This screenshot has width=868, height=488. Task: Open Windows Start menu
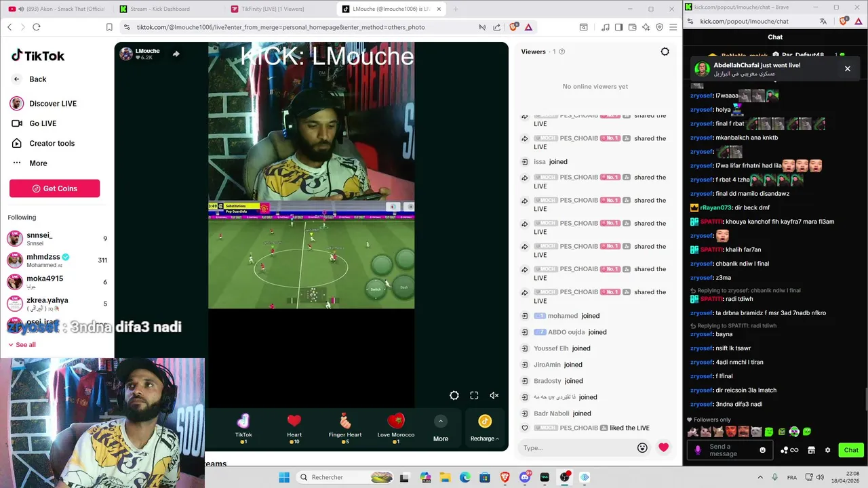click(284, 477)
